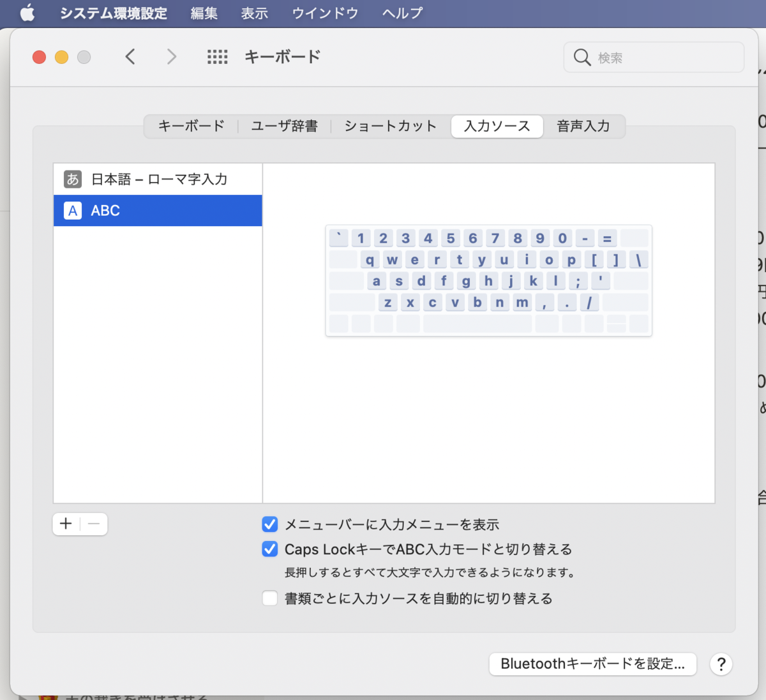
Task: Click the A icon beside ABC
Action: point(73,211)
